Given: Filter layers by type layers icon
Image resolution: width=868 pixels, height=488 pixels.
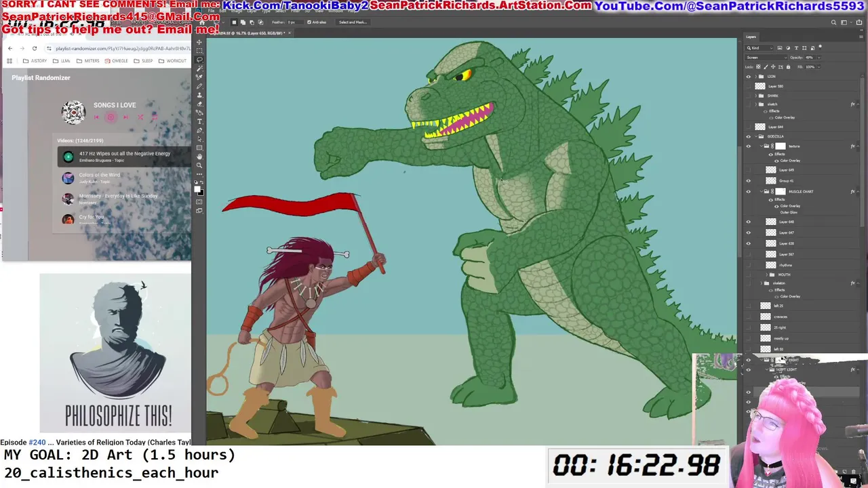Looking at the screenshot, I should click(x=796, y=48).
